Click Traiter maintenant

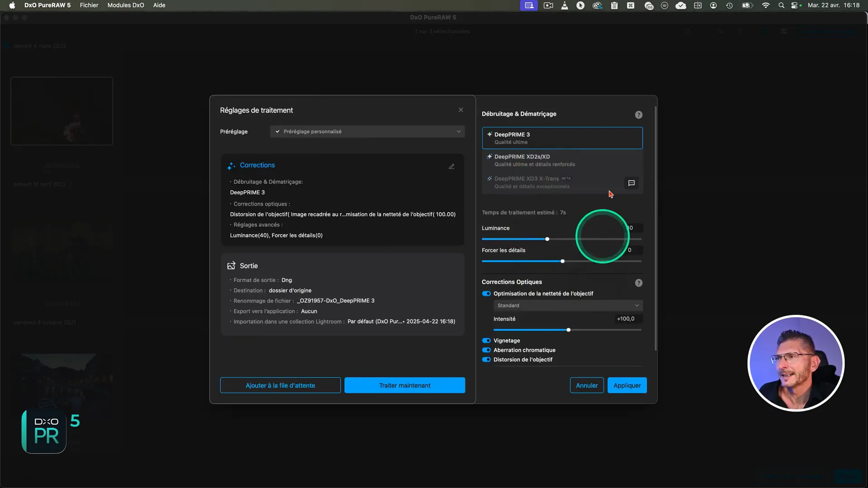405,385
